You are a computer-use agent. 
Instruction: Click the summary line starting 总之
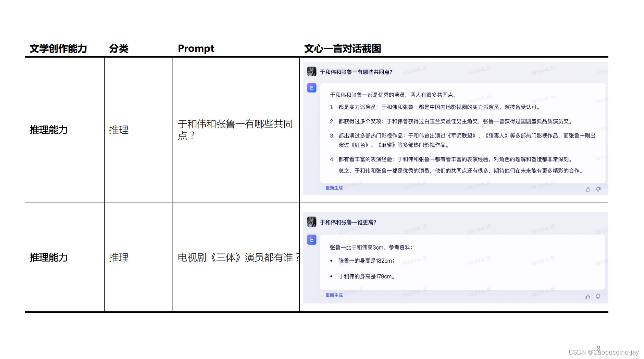coord(462,171)
